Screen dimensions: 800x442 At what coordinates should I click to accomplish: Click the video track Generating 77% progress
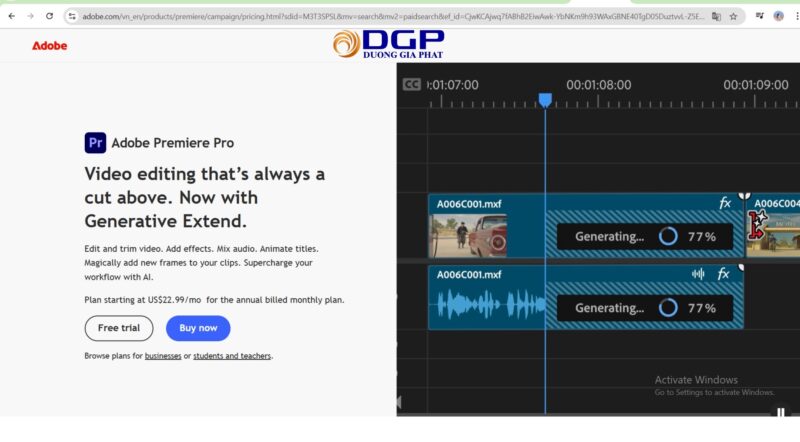[645, 236]
